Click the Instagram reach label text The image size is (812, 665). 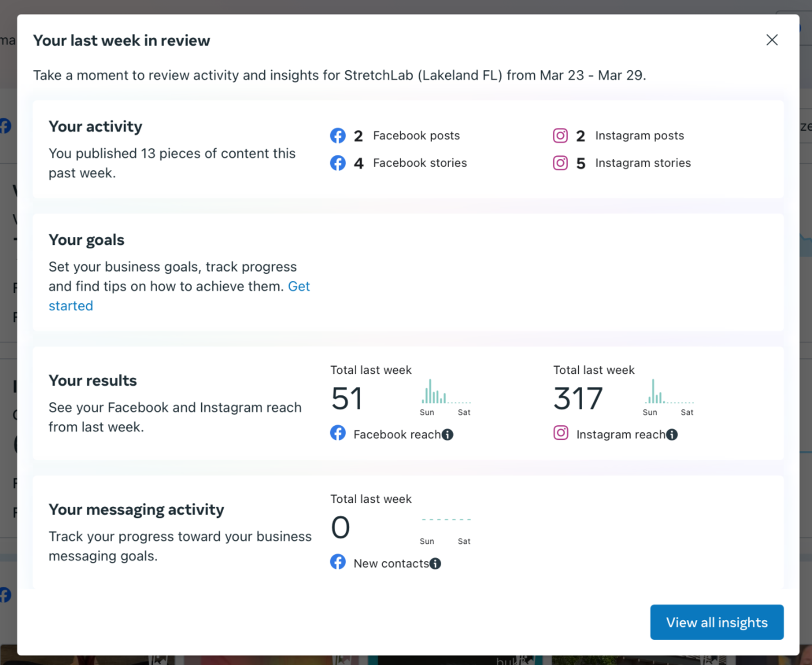pyautogui.click(x=620, y=435)
